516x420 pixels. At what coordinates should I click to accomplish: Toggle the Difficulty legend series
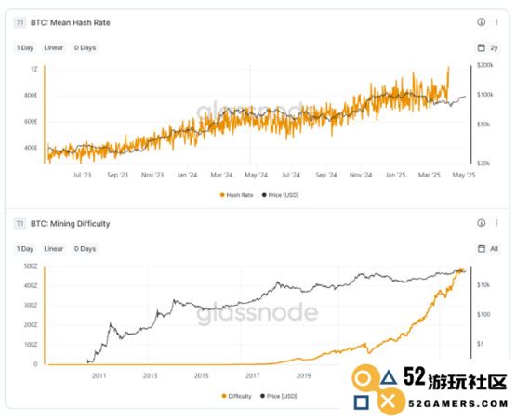pos(236,396)
